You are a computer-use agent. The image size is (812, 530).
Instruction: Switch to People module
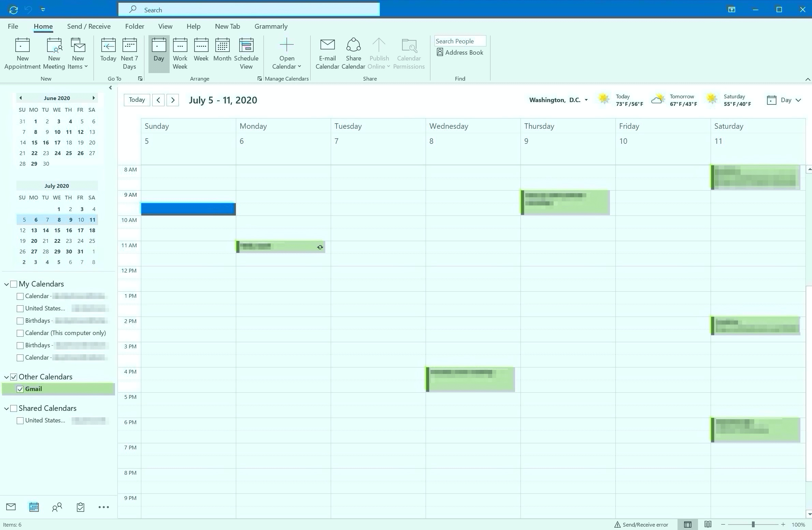(x=57, y=507)
